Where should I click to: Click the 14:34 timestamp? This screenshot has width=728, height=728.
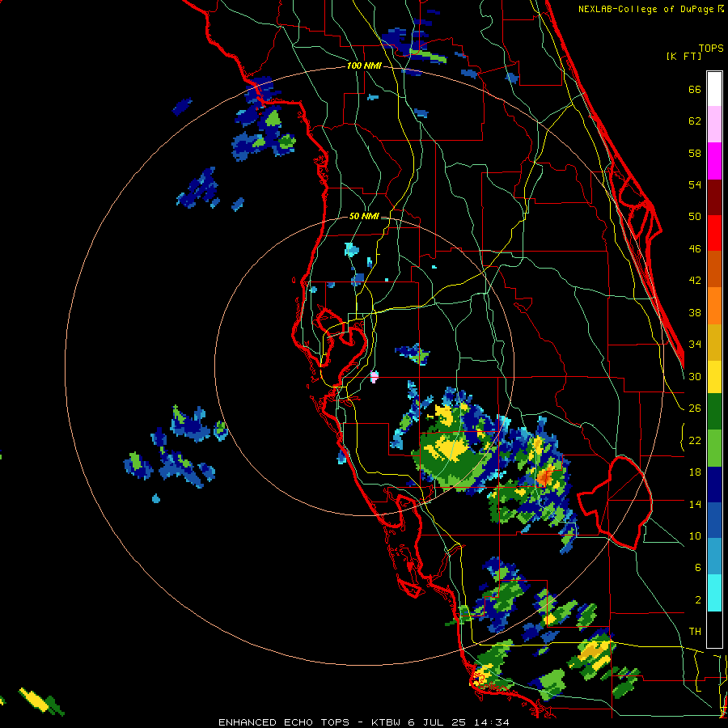[492, 722]
